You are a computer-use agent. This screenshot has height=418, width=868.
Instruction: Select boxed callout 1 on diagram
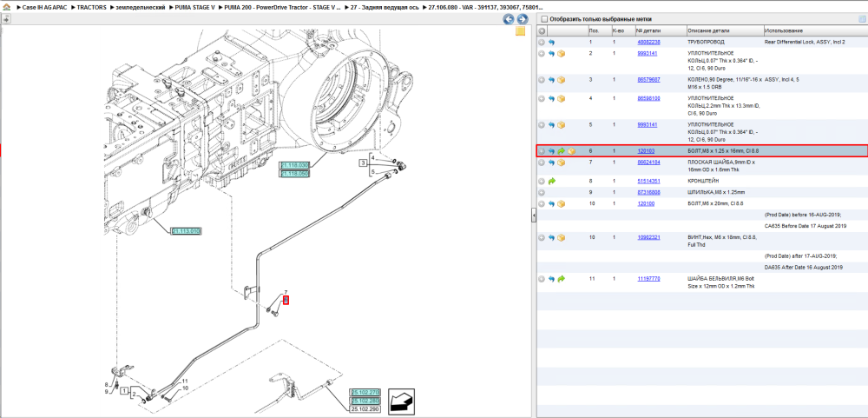pos(125,389)
